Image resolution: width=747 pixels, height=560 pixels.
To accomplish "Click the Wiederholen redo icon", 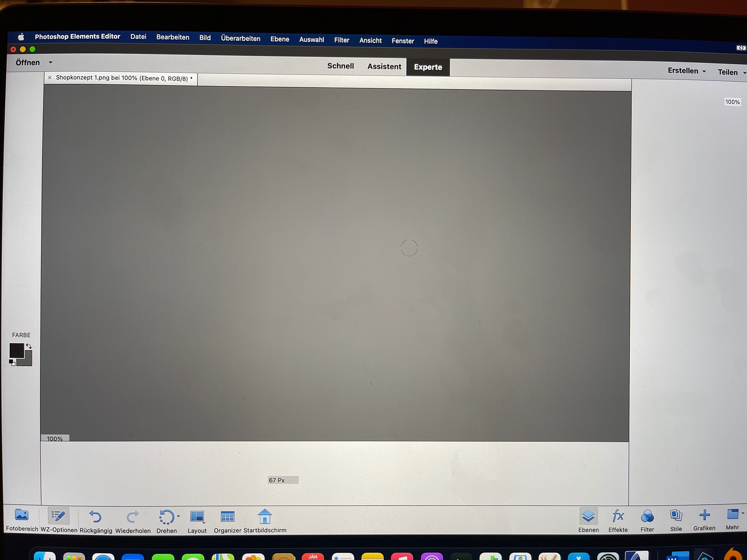I will pos(133,517).
